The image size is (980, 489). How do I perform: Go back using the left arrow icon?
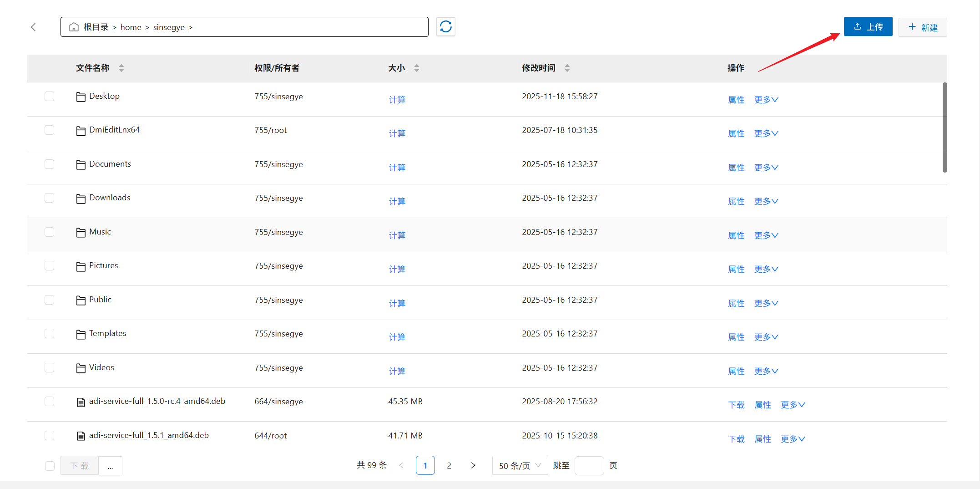click(x=33, y=27)
